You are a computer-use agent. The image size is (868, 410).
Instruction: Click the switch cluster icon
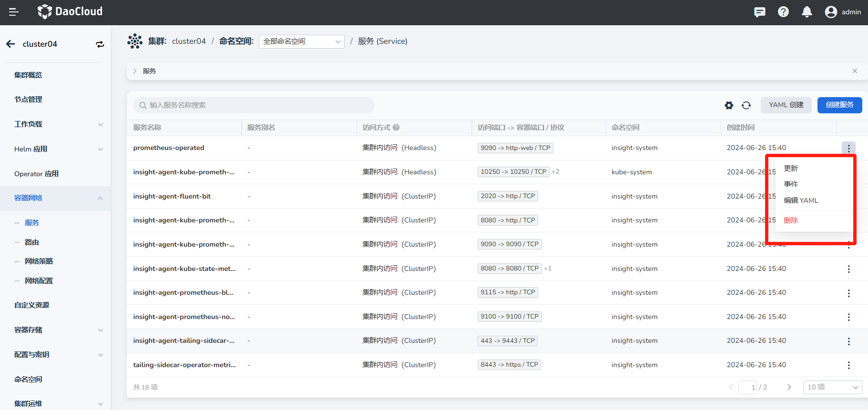click(100, 44)
